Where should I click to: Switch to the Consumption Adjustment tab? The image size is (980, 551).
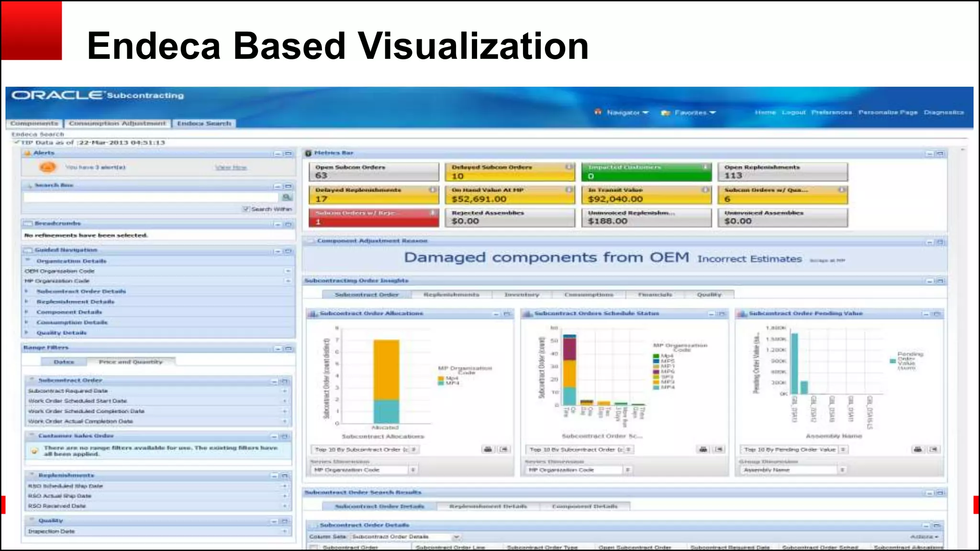click(x=117, y=123)
